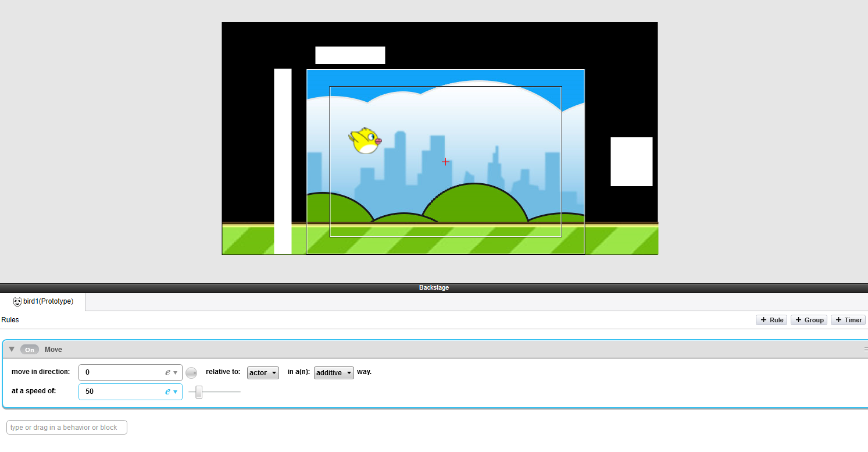The width and height of the screenshot is (868, 452).
Task: Click the red crosshair at scene center
Action: click(x=445, y=162)
